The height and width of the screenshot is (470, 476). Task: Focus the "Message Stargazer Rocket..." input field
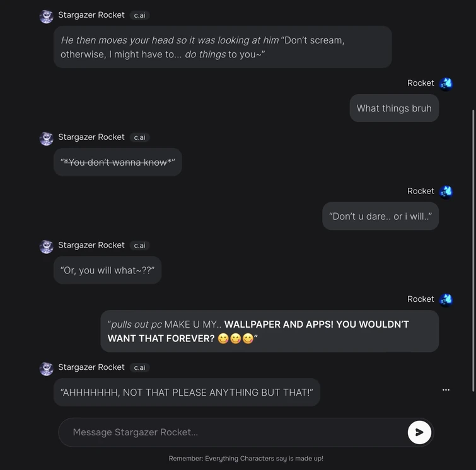pyautogui.click(x=233, y=432)
